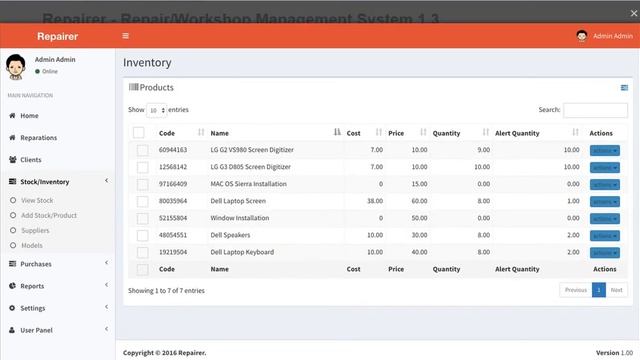Expand the Reports menu chevron
The height and width of the screenshot is (360, 640).
pyautogui.click(x=107, y=285)
